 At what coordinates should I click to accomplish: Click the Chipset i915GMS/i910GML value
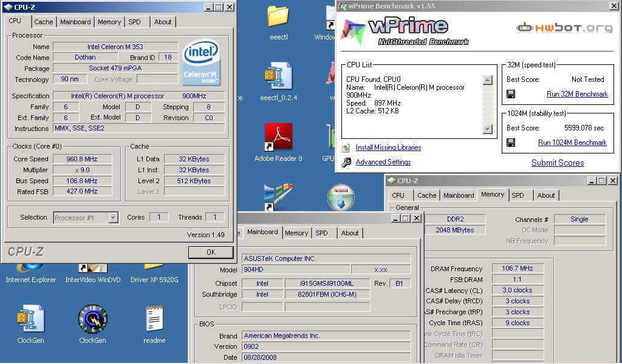coord(327,283)
